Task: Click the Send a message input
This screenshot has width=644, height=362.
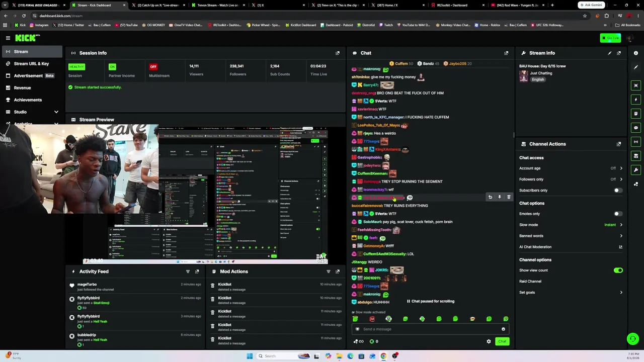Action: (430, 329)
